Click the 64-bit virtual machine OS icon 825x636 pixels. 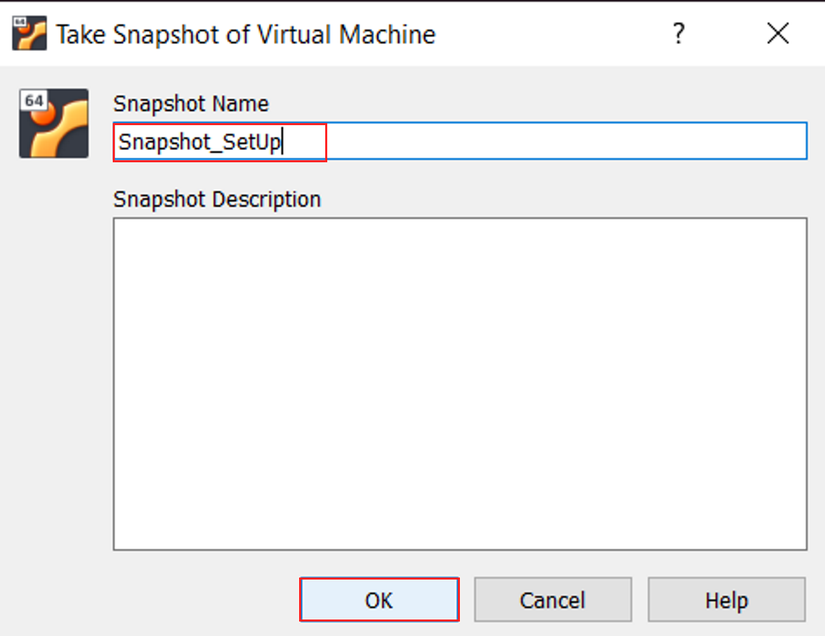coord(54,123)
